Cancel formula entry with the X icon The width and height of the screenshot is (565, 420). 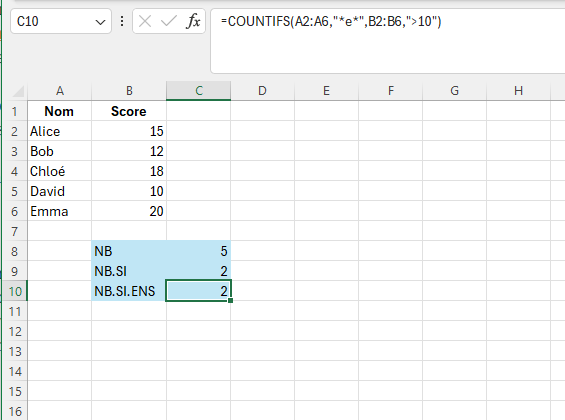click(145, 21)
